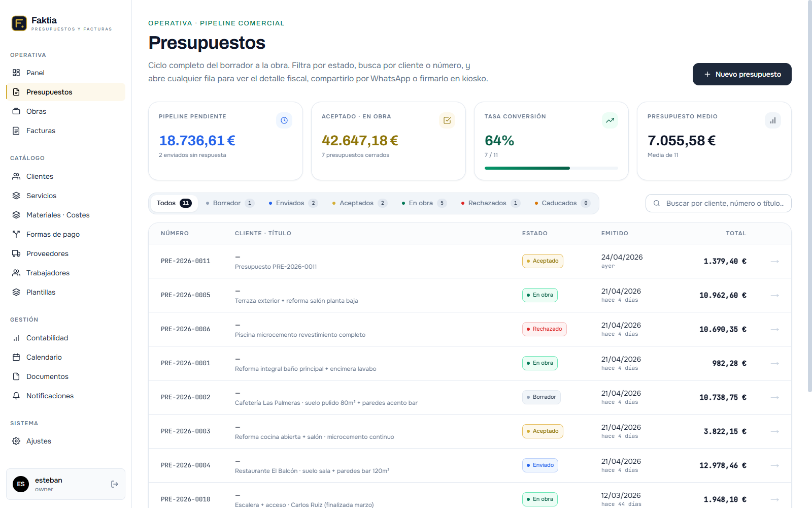This screenshot has width=812, height=508.
Task: Select the Obras icon in the sidebar
Action: coord(16,111)
